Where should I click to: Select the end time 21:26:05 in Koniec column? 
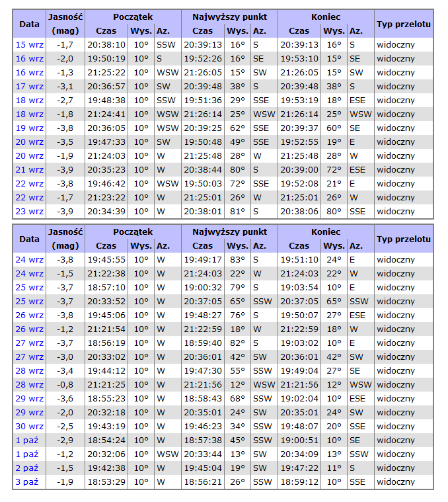tap(299, 73)
